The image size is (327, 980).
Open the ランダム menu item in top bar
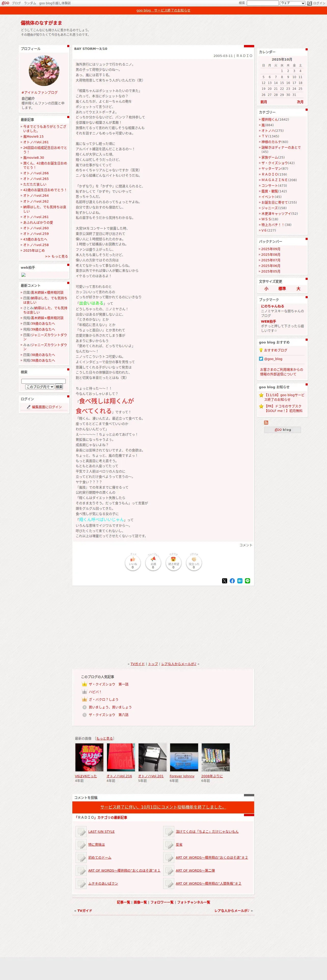click(x=30, y=3)
